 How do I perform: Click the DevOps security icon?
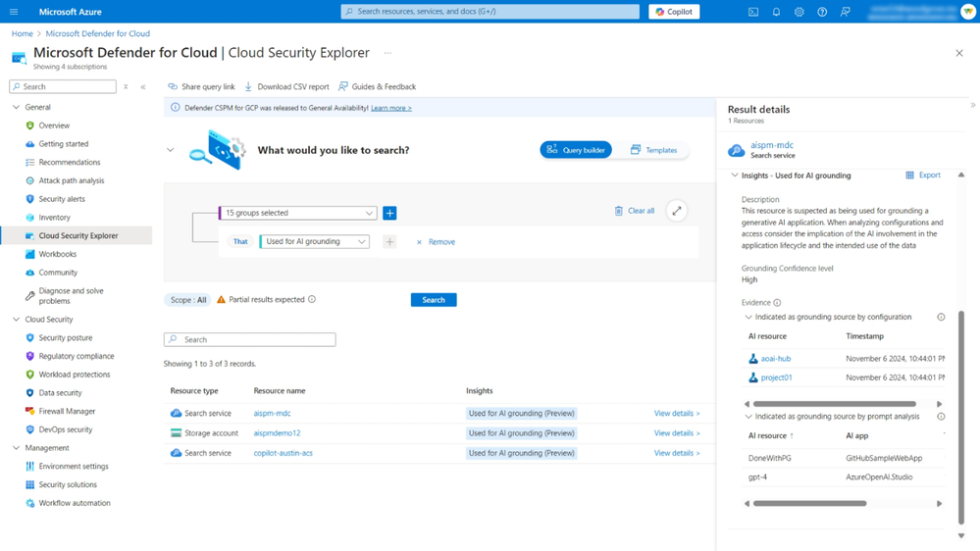point(29,429)
